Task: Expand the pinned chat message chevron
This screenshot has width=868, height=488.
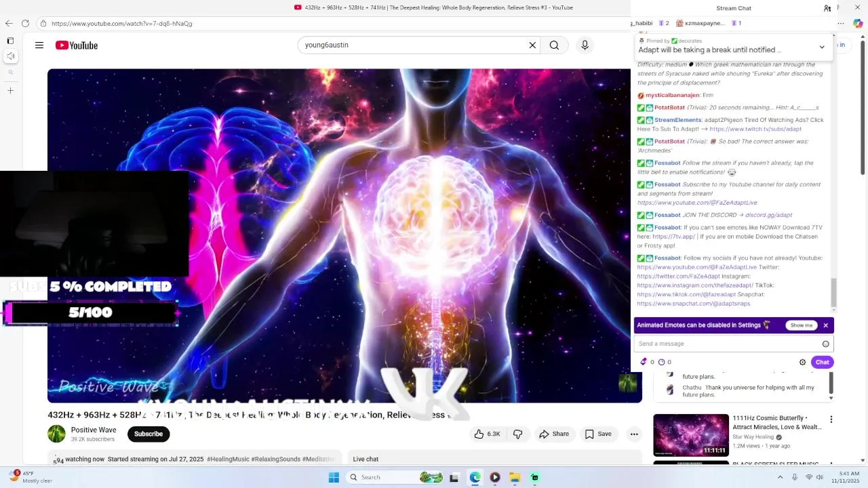Action: [822, 47]
